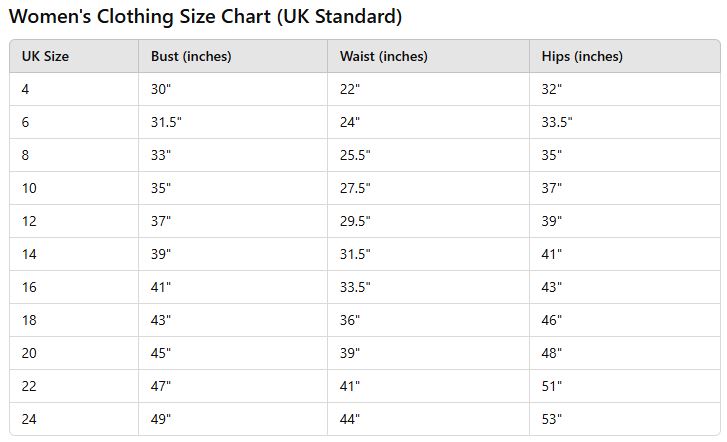Select the 36" waist cell for size 18
727x442 pixels.
[428, 320]
